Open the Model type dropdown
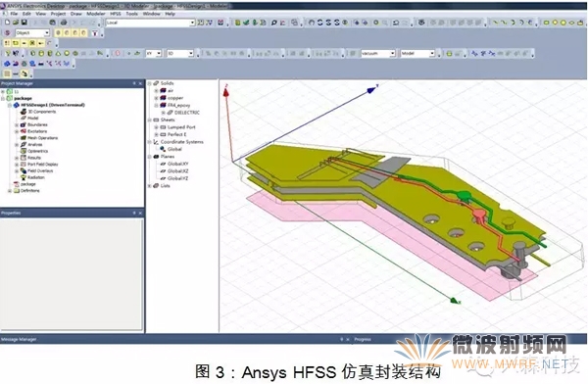Viewport: 588px width, 384px height. [x=432, y=54]
